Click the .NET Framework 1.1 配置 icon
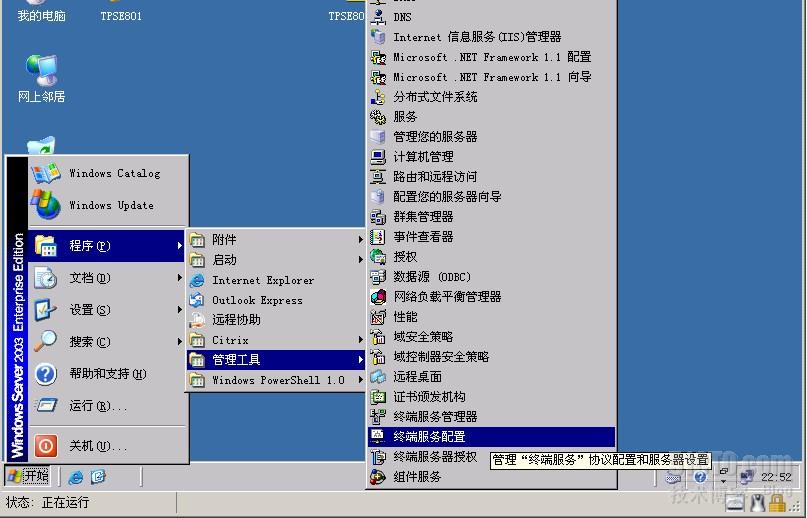 pyautogui.click(x=378, y=57)
